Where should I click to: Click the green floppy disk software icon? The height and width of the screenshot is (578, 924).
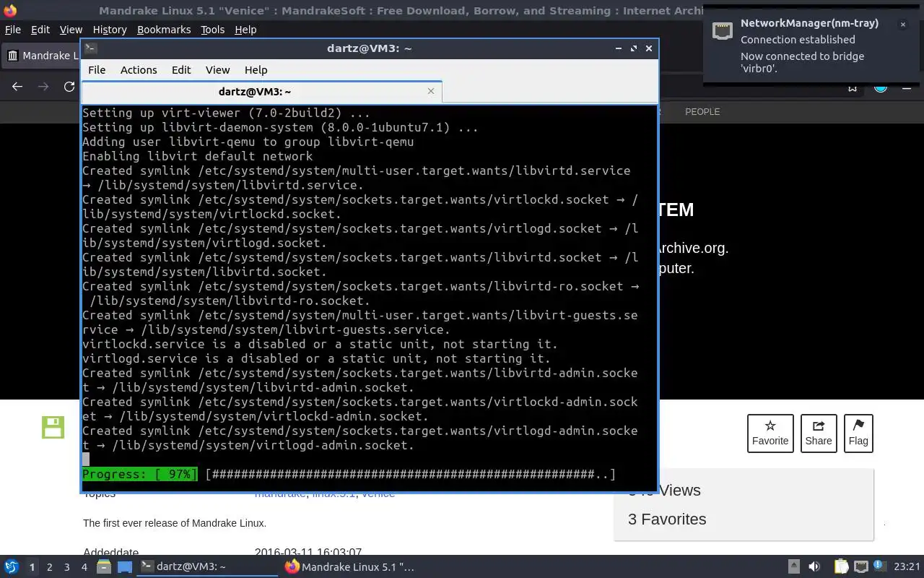(x=53, y=427)
